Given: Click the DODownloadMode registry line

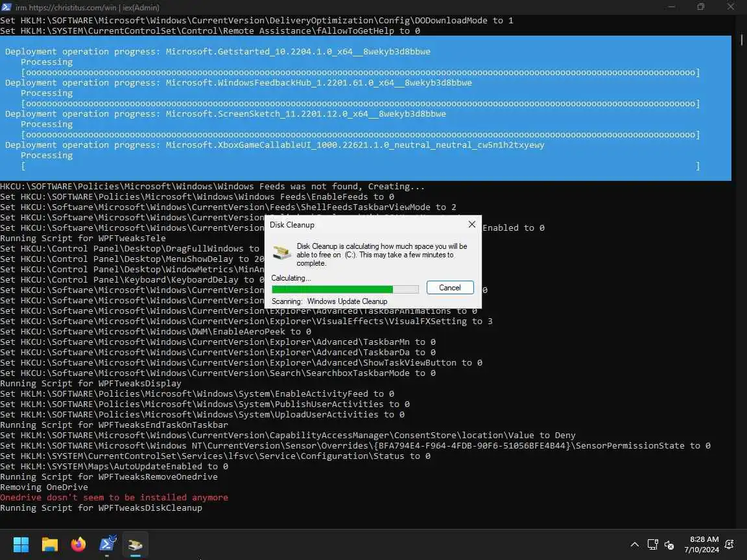Looking at the screenshot, I should coord(256,21).
